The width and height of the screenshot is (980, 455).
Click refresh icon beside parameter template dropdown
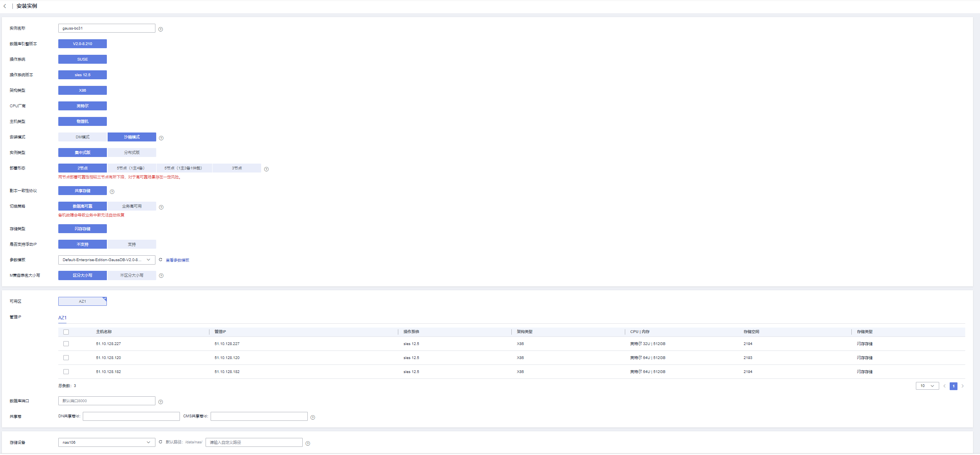[x=160, y=260]
